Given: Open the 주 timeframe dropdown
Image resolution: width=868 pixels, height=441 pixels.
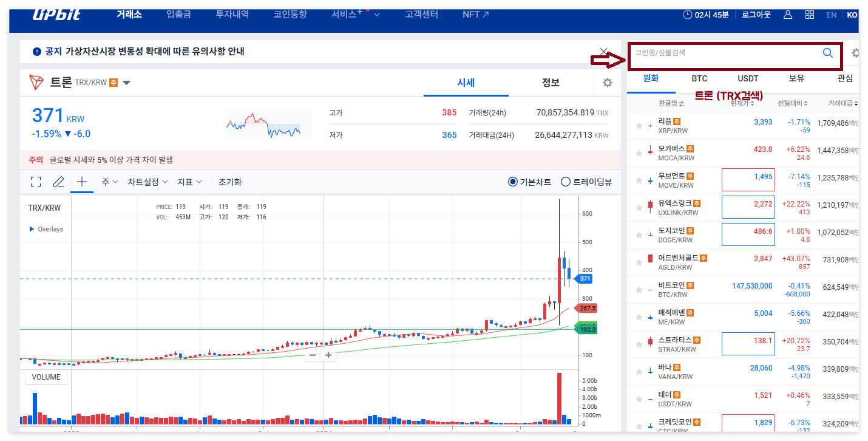Looking at the screenshot, I should click(107, 182).
